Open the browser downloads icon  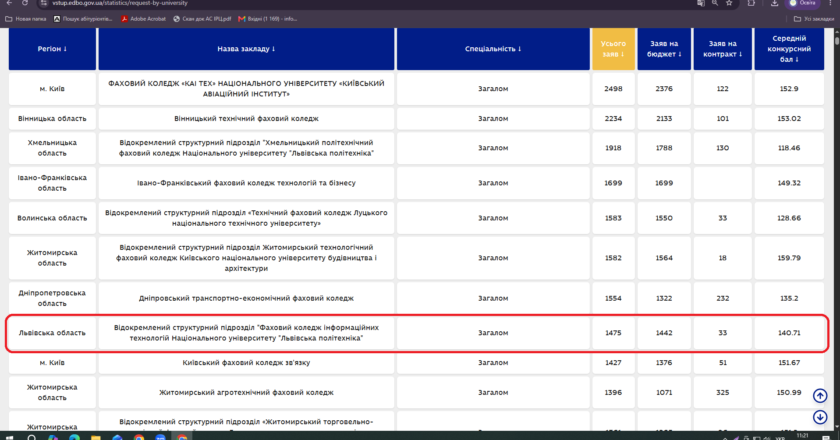tap(775, 3)
